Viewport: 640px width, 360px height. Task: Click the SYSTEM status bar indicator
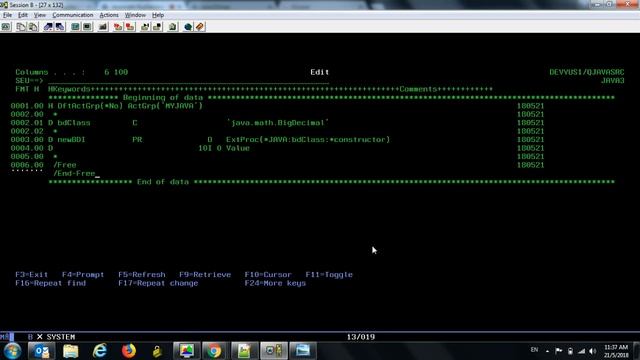(61, 337)
